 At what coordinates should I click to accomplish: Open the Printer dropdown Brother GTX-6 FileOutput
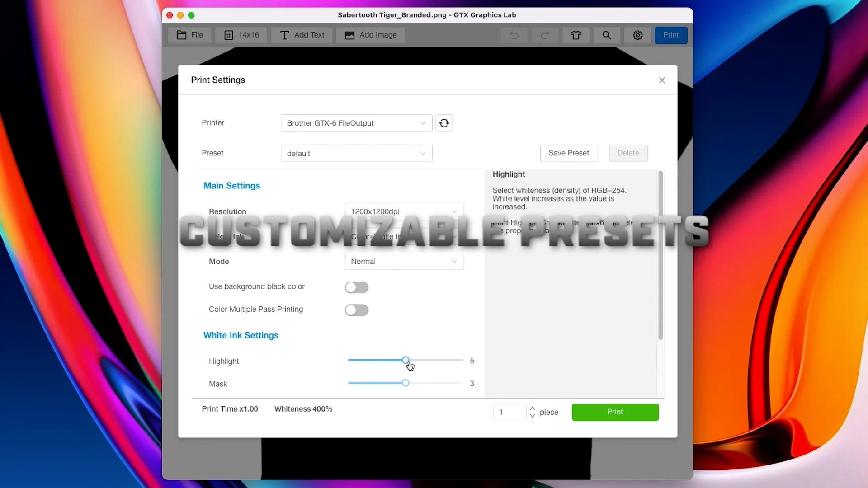(356, 123)
